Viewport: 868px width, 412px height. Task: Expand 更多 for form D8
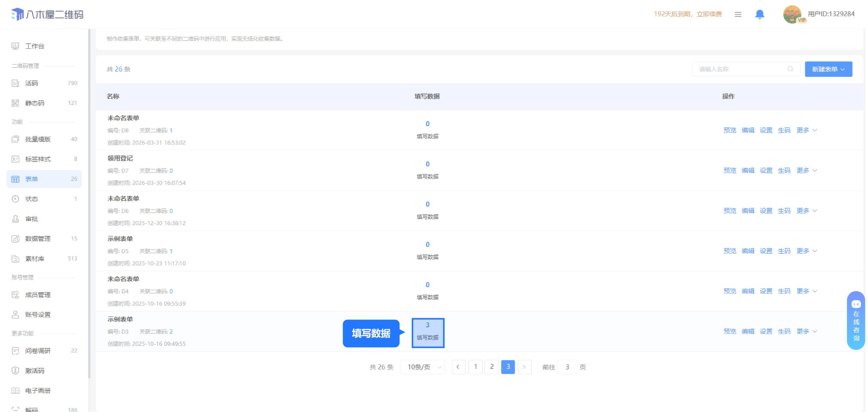[x=807, y=130]
